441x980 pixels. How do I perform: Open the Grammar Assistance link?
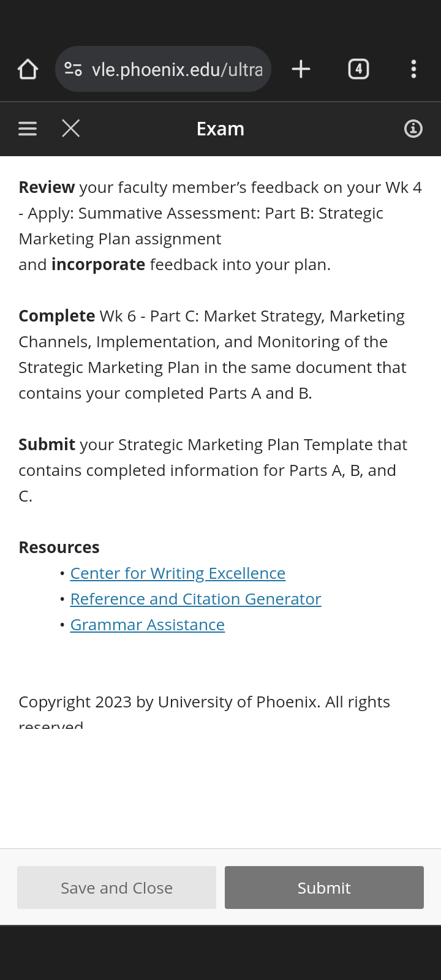[147, 625]
